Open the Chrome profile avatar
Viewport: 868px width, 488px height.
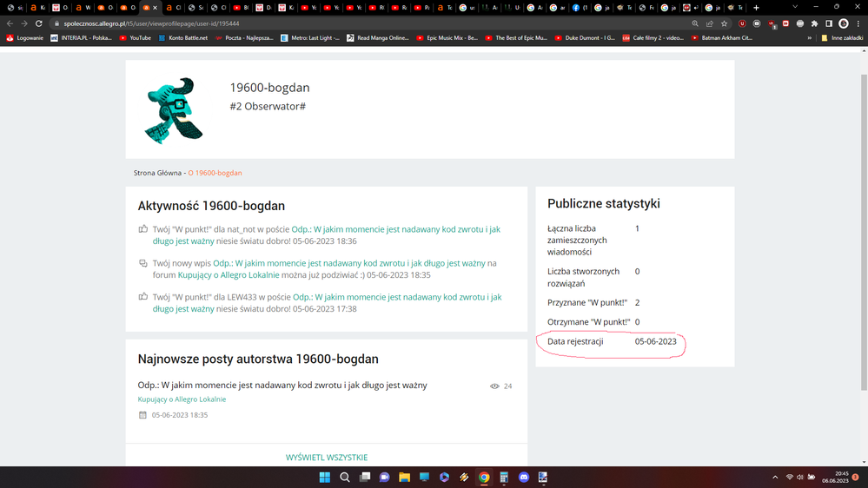(844, 23)
